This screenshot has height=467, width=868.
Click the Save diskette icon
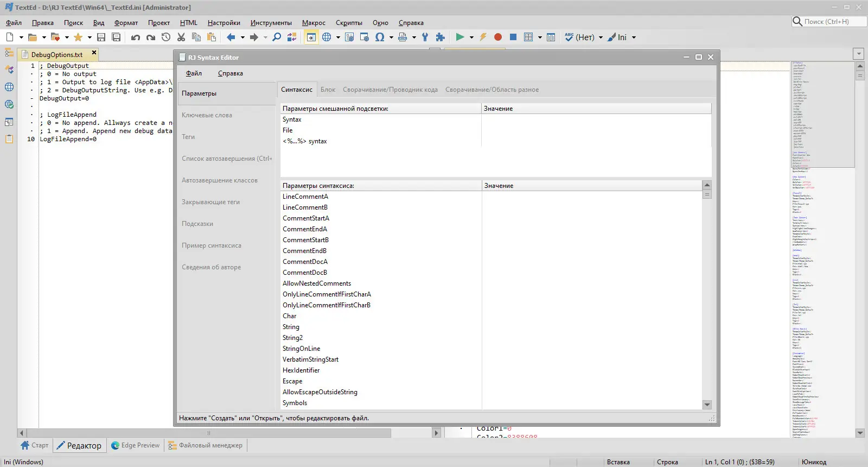click(101, 37)
